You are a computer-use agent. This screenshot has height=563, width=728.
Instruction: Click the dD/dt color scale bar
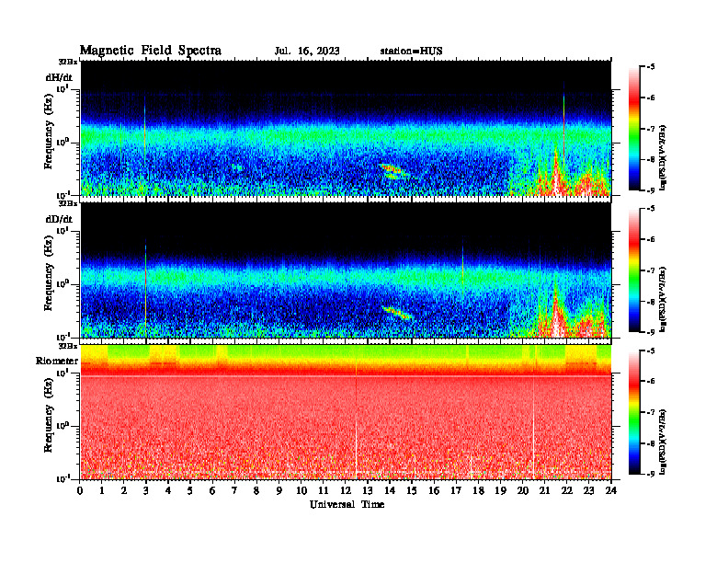pyautogui.click(x=634, y=270)
